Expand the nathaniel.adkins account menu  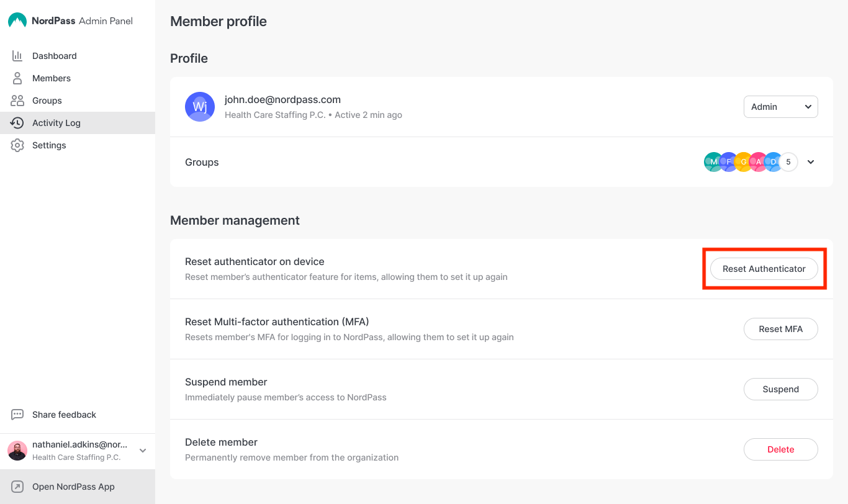143,451
